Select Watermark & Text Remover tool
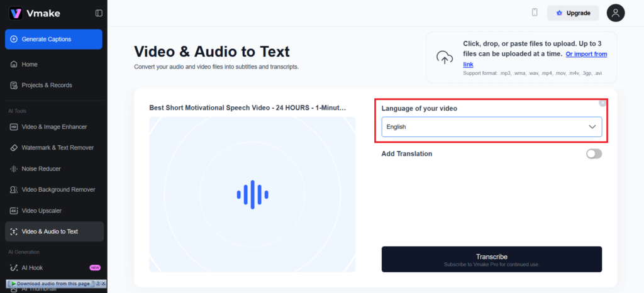 [57, 148]
